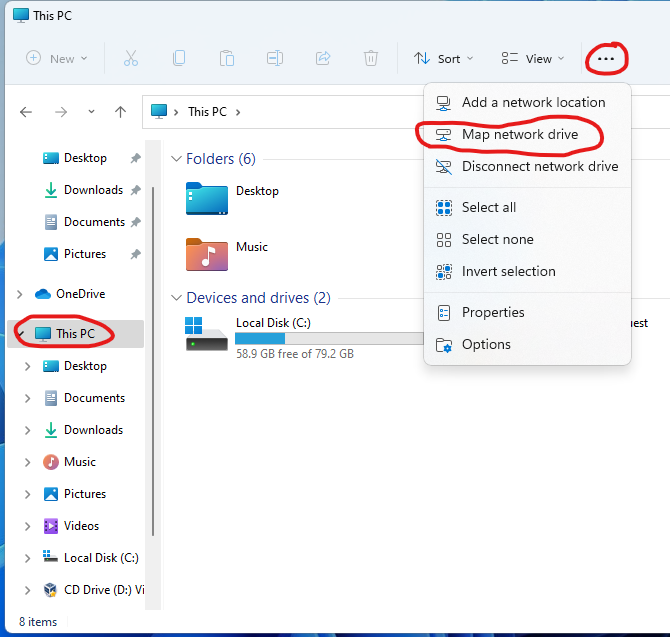Click Disconnect network drive menu entry

pyautogui.click(x=539, y=166)
